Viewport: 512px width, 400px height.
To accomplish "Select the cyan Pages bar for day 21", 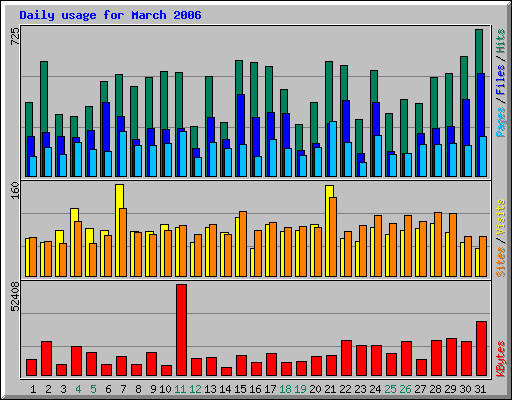I will pos(333,149).
